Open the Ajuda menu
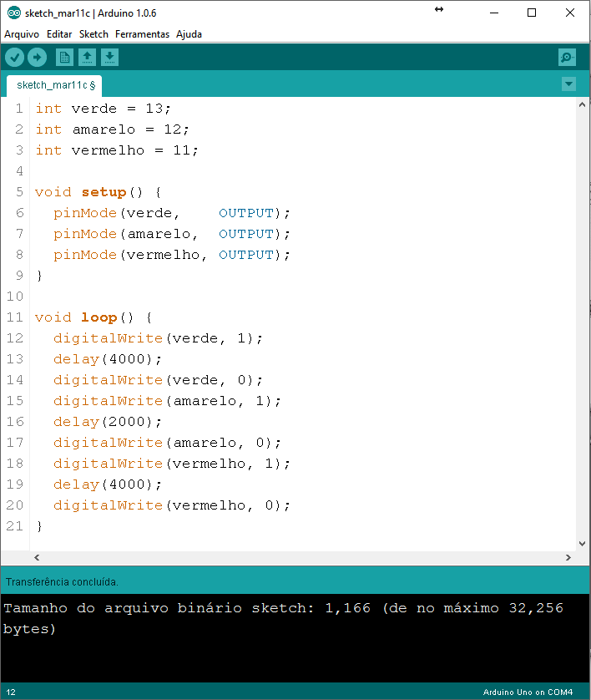Image resolution: width=591 pixels, height=700 pixels. 189,34
